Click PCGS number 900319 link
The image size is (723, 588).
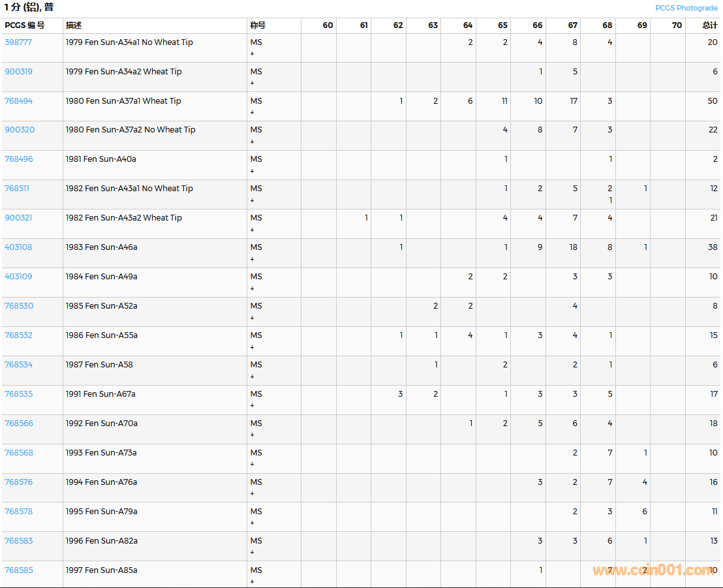[x=18, y=72]
